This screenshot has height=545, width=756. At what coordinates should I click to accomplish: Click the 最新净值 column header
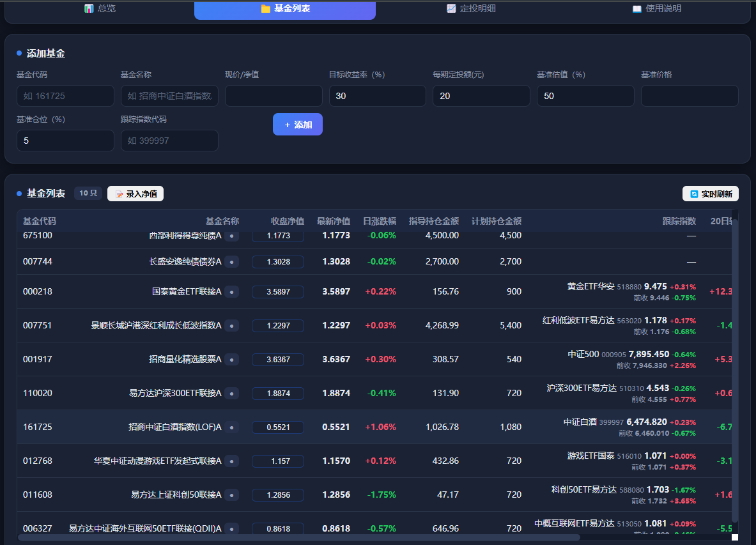333,221
